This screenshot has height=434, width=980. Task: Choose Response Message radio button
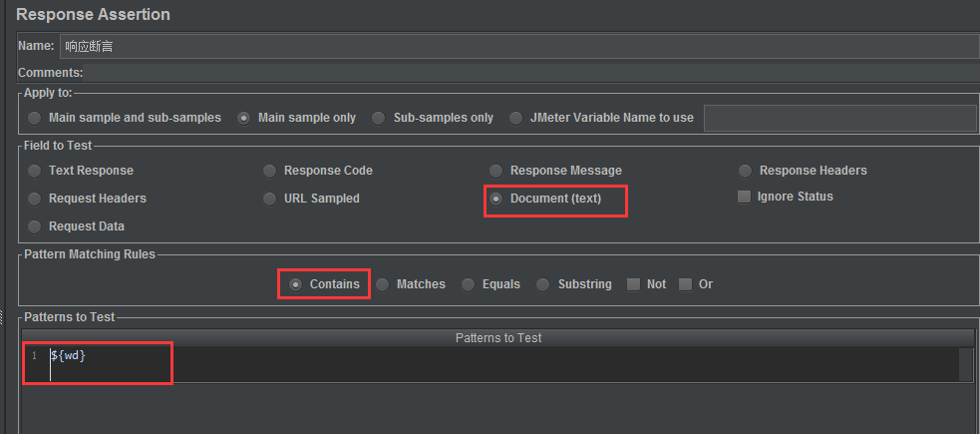(x=495, y=171)
